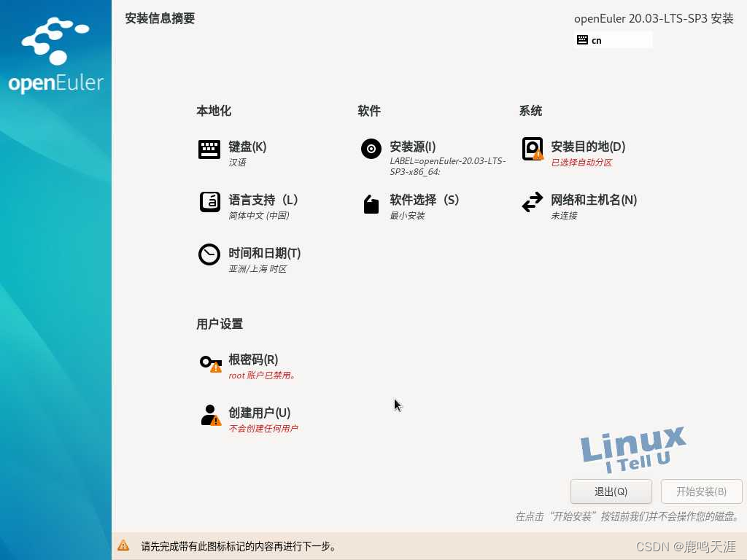Click the openEuler 20.03-LTS-SP3 安装 title
This screenshot has width=747, height=560.
click(654, 18)
